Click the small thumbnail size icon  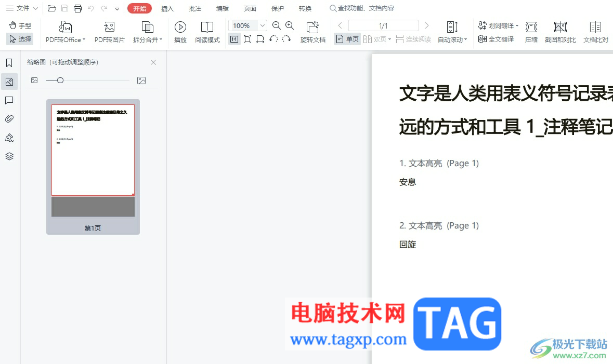(34, 80)
